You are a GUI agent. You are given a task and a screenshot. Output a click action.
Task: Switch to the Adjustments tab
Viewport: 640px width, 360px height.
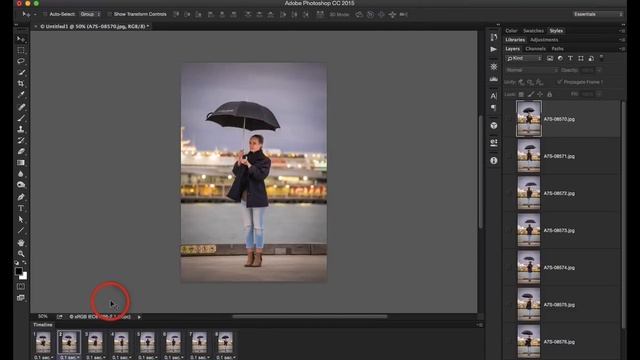click(x=544, y=40)
